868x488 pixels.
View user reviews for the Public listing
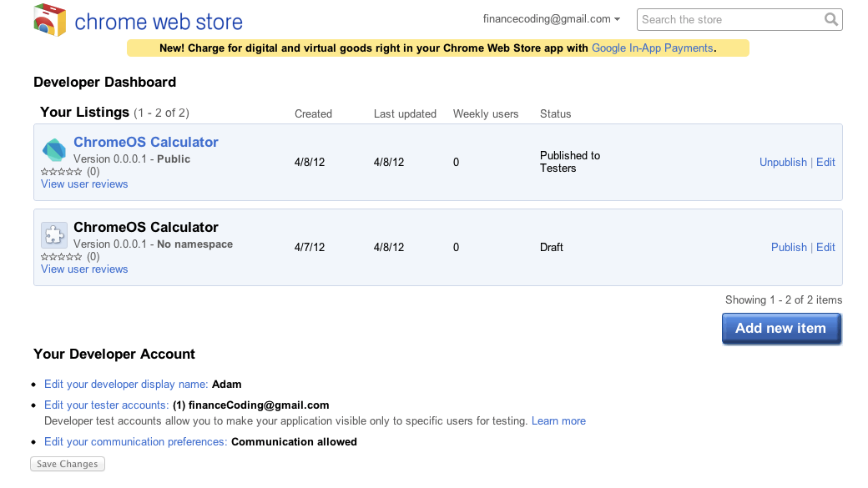click(84, 184)
